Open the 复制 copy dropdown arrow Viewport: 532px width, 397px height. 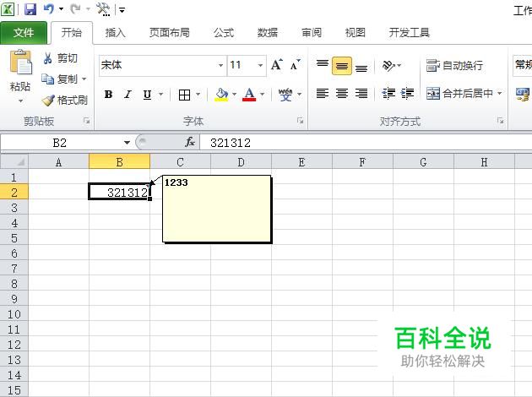pos(84,79)
